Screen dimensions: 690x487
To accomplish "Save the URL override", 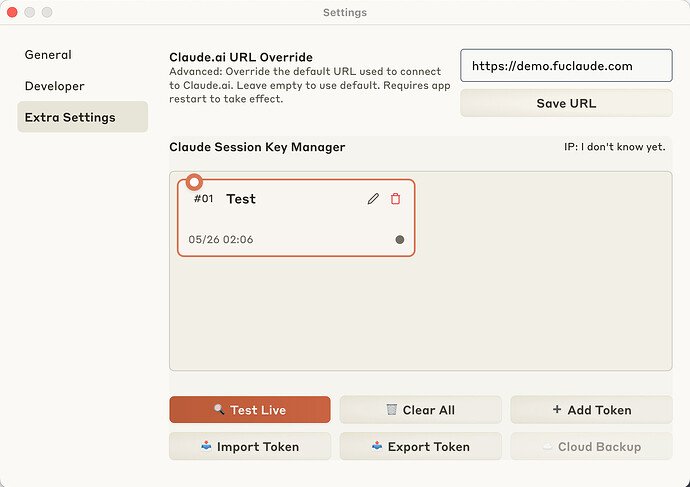I will [566, 103].
